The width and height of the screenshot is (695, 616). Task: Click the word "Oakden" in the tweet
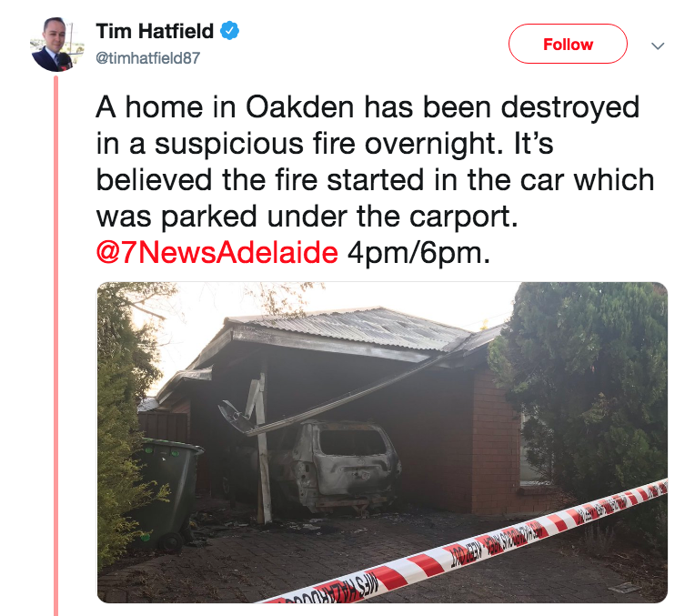click(300, 106)
